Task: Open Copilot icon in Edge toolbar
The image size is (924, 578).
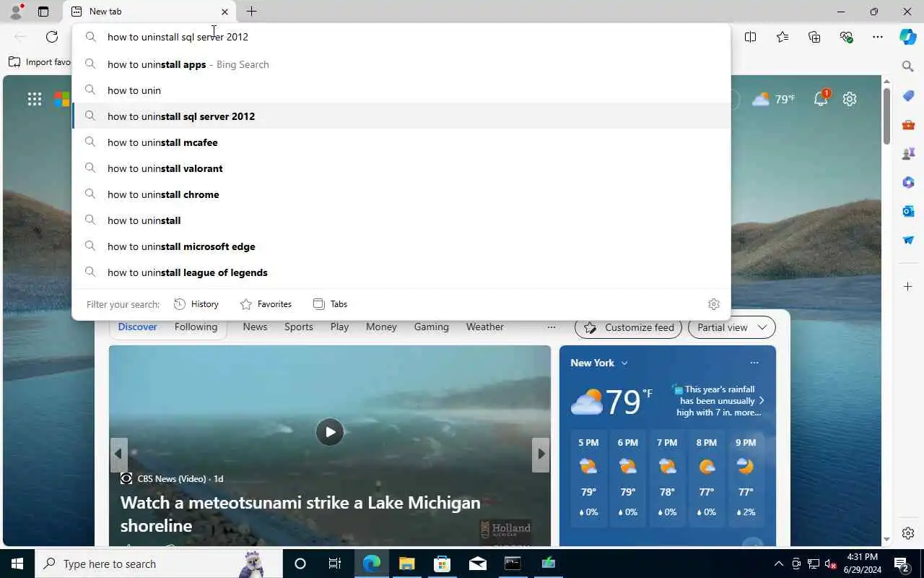Action: [908, 37]
